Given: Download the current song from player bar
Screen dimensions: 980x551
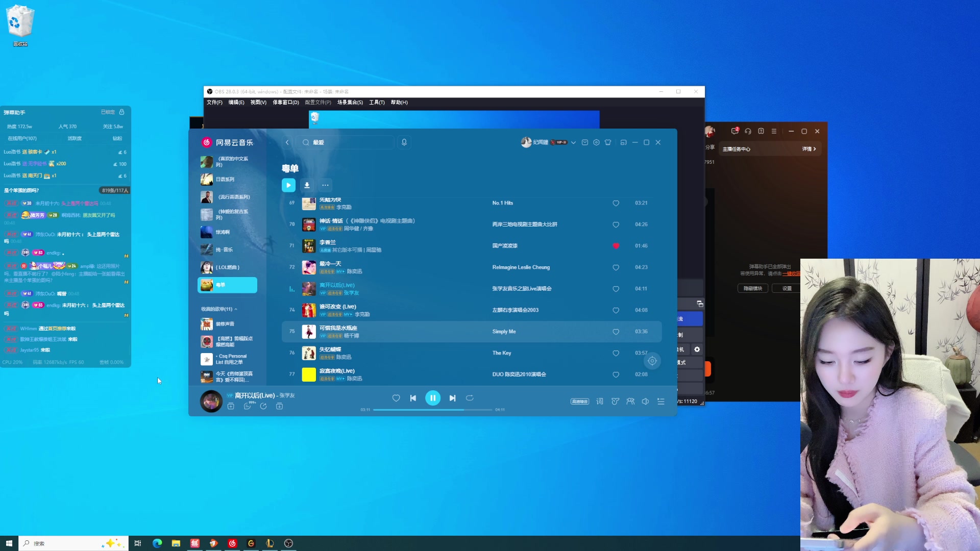Looking at the screenshot, I should (279, 406).
